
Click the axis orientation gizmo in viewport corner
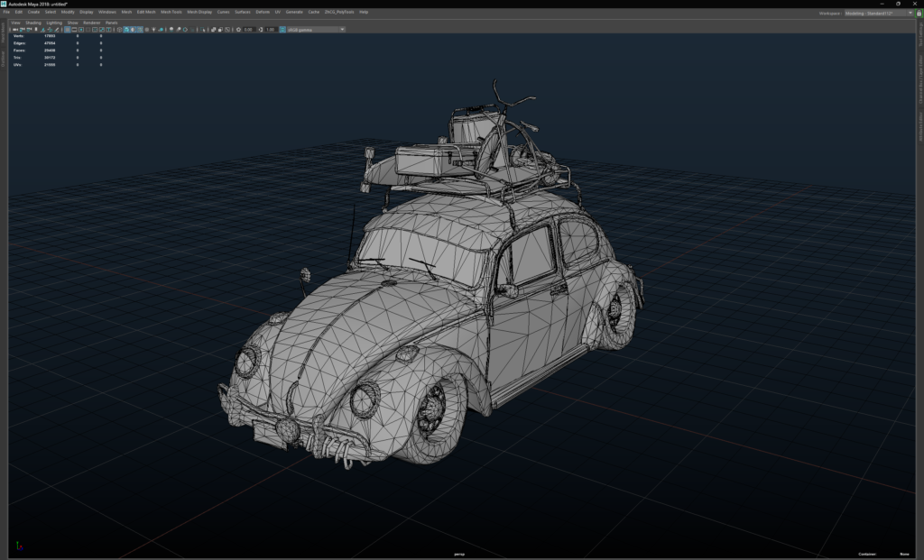[19, 546]
